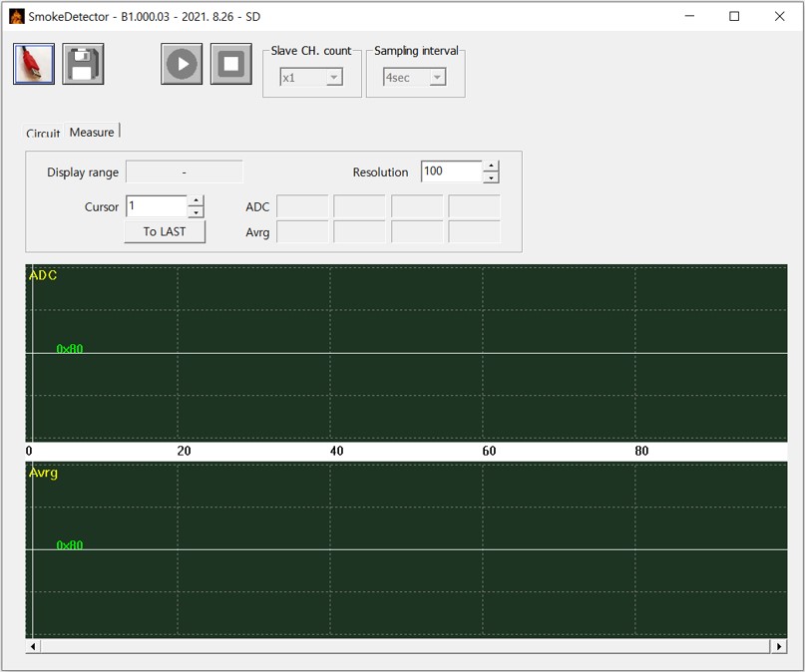This screenshot has height=672, width=805.
Task: Click the Resolution input field
Action: coord(450,171)
